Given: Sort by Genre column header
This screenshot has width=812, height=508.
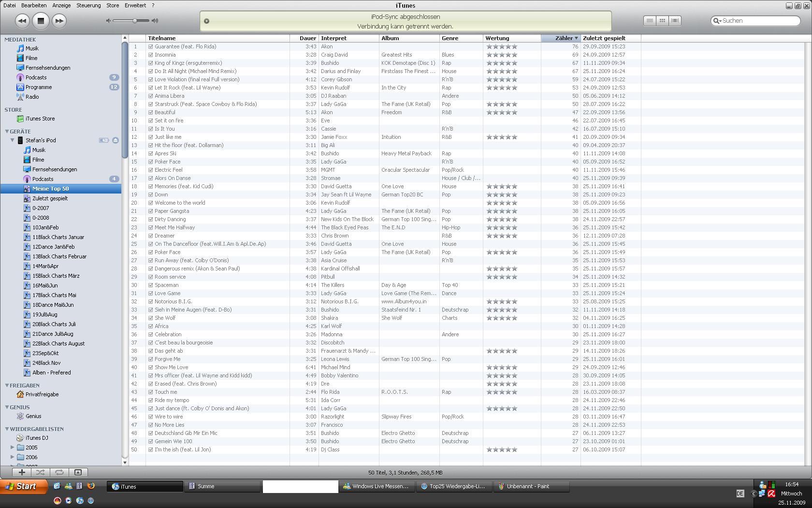Looking at the screenshot, I should coord(461,38).
